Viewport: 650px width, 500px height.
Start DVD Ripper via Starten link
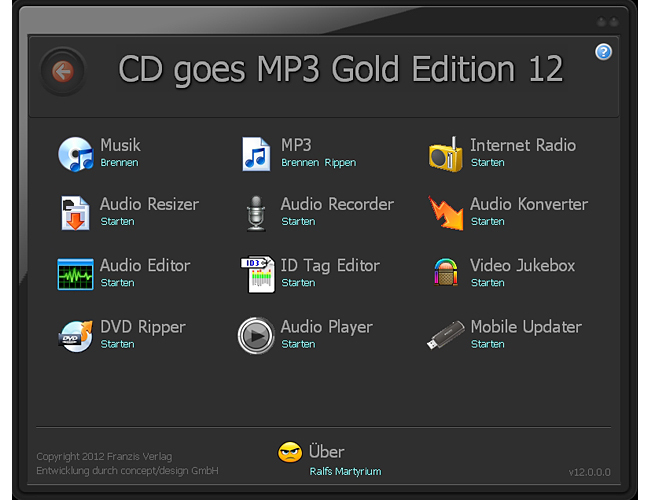117,344
